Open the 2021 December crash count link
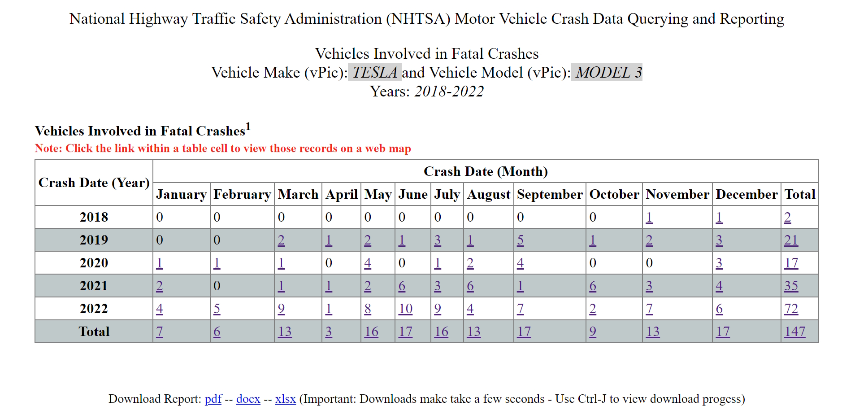This screenshot has height=419, width=868. pyautogui.click(x=719, y=286)
